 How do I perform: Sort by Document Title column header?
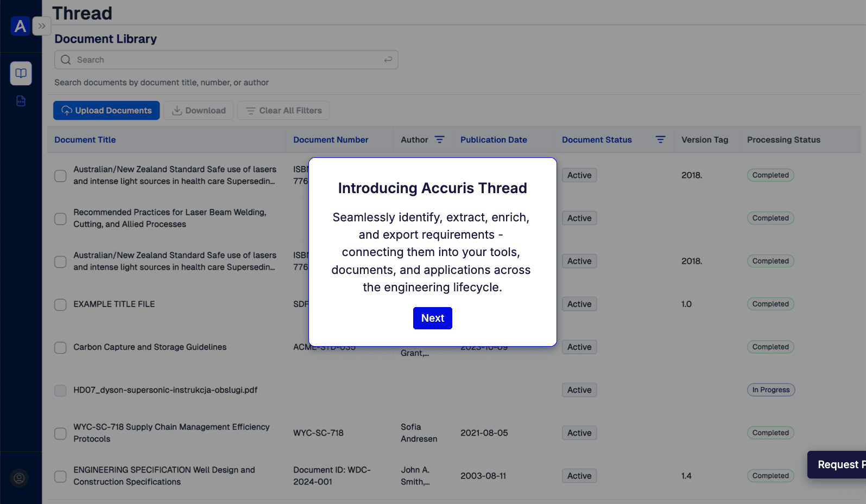click(x=85, y=140)
